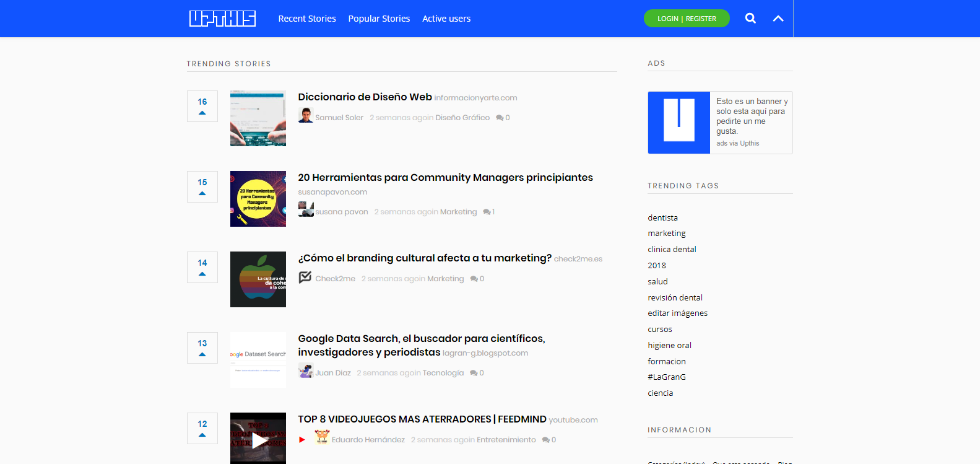Select the #LaGranG trending tag
The image size is (980, 464).
(x=667, y=377)
